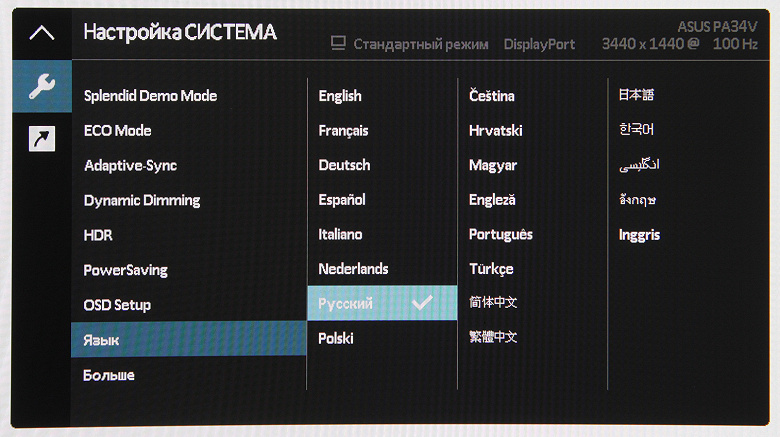
Task: Select the highlighted Язык item
Action: click(x=102, y=340)
